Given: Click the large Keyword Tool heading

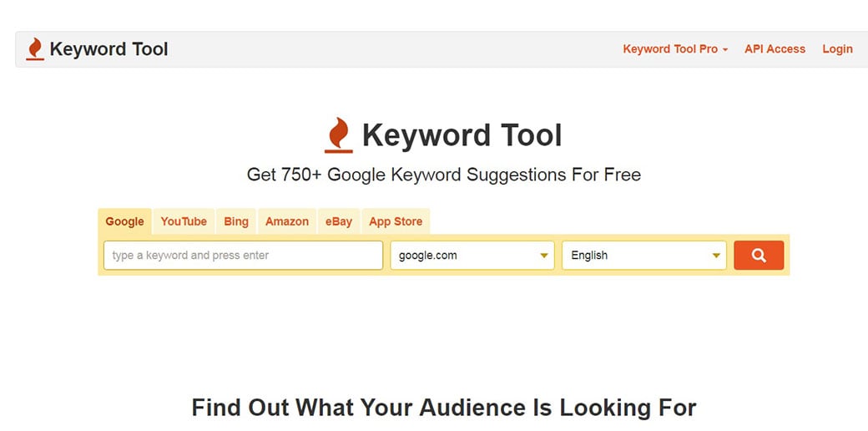Looking at the screenshot, I should (462, 135).
